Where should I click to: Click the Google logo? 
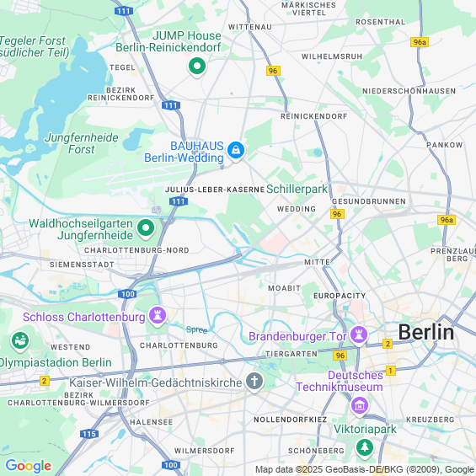click(29, 466)
